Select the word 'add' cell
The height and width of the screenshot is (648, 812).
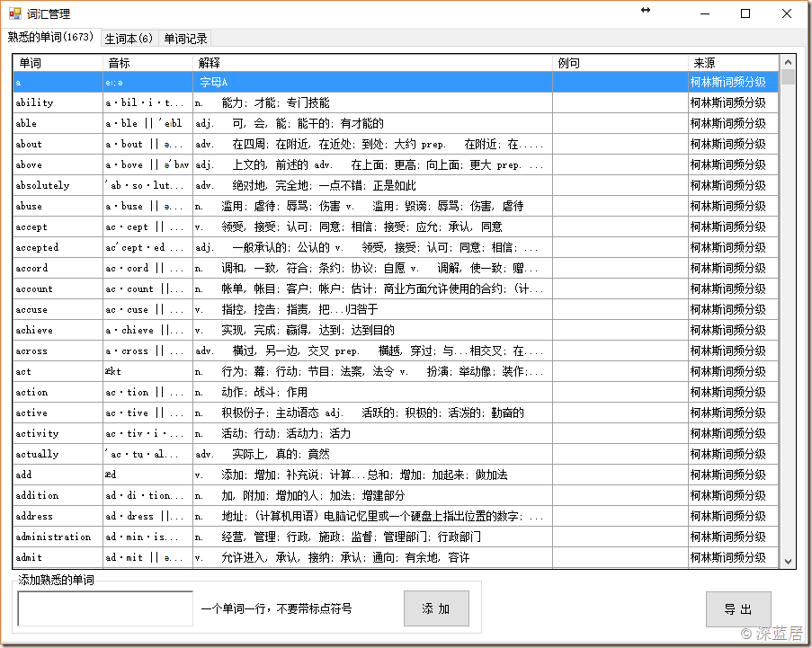[58, 475]
